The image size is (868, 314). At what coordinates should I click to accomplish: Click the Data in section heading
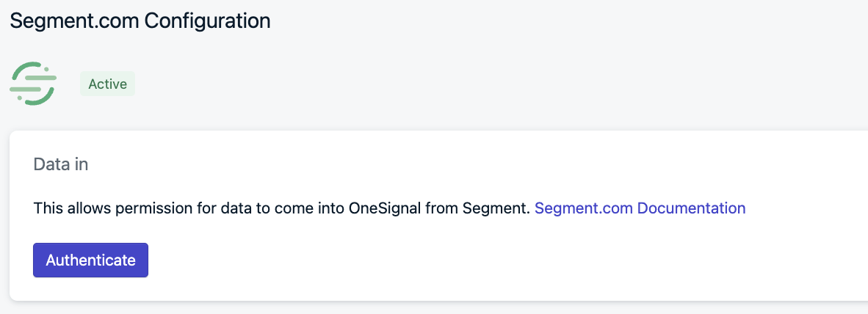point(61,165)
